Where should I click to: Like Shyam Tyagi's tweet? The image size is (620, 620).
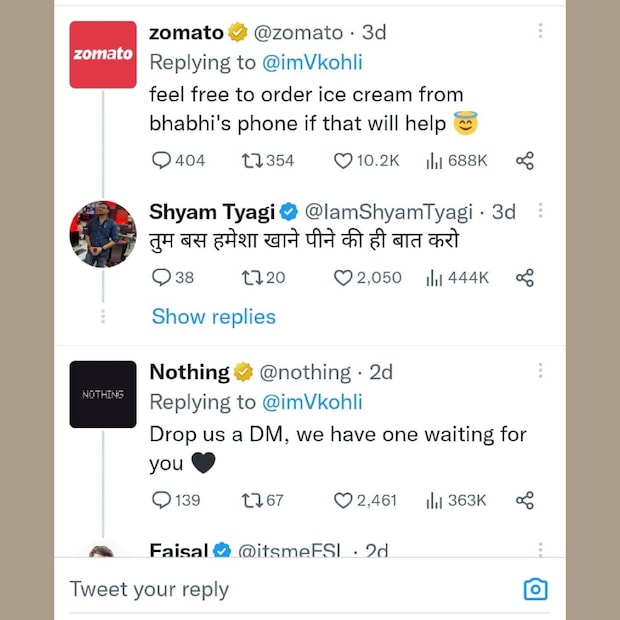pos(343,277)
